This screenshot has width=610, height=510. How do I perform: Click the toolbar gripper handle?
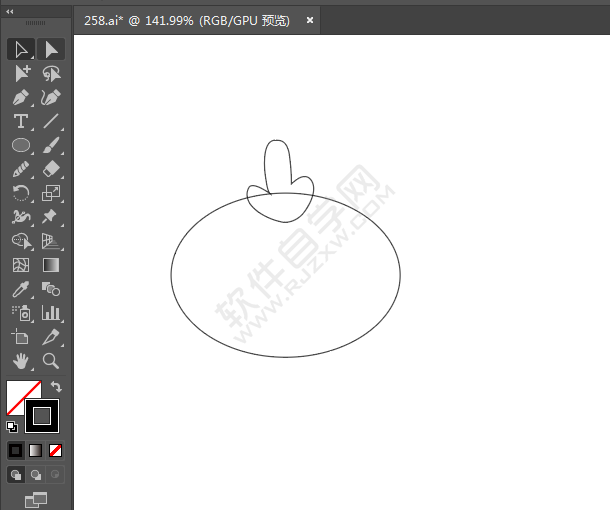35,23
